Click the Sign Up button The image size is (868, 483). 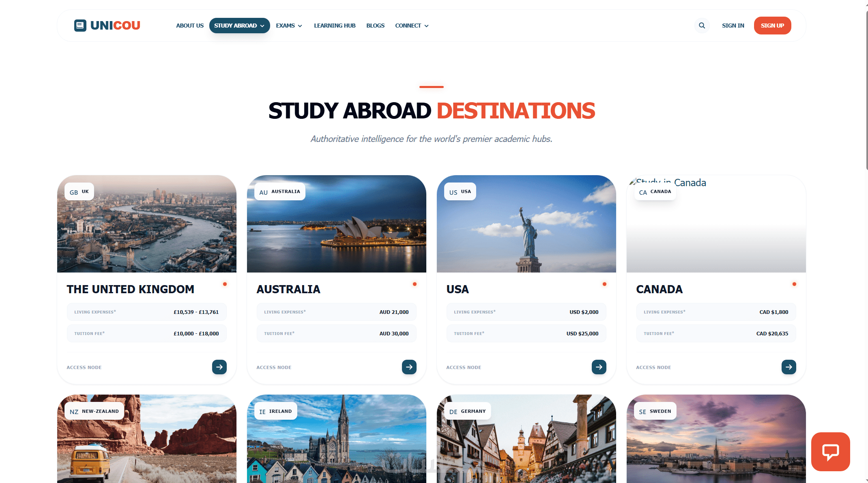click(x=772, y=26)
